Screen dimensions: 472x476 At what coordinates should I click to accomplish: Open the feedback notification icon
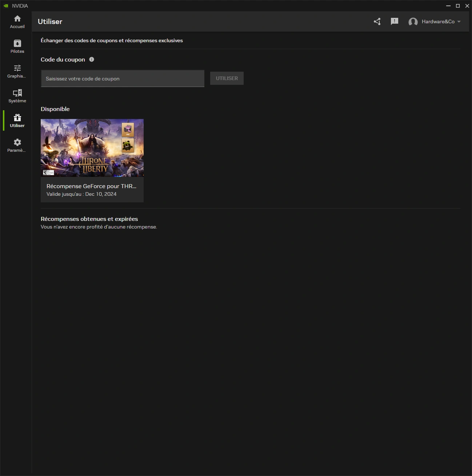395,21
